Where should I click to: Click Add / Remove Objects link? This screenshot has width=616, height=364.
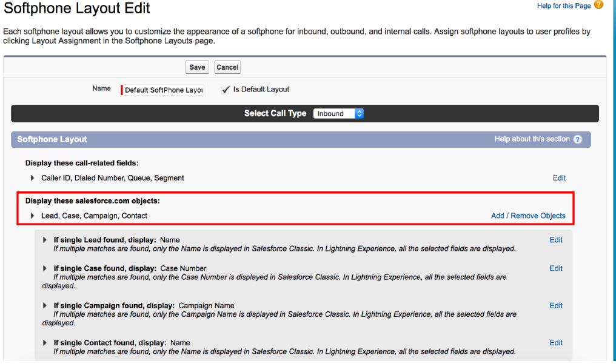point(527,216)
